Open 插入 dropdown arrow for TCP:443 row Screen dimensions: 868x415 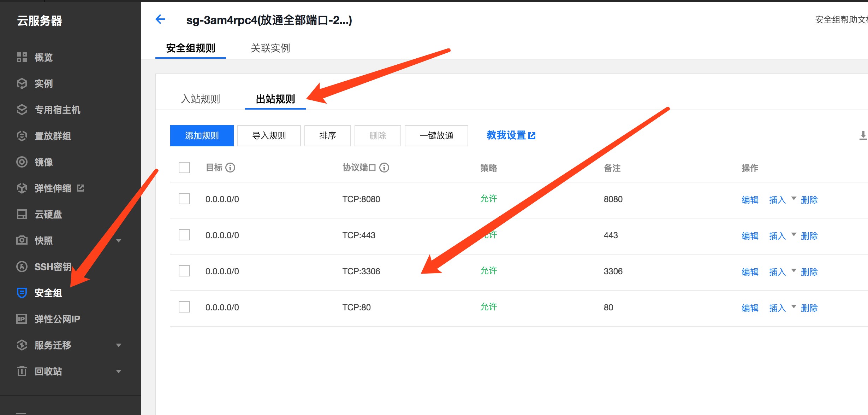point(793,234)
